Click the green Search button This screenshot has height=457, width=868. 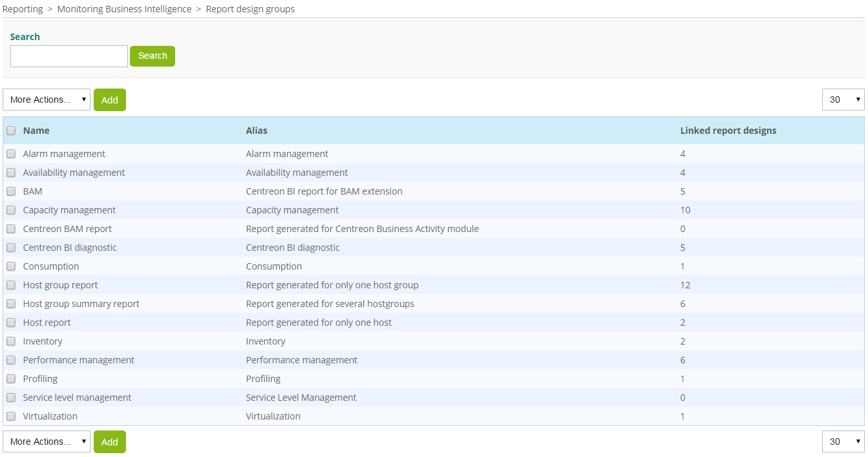[x=153, y=56]
